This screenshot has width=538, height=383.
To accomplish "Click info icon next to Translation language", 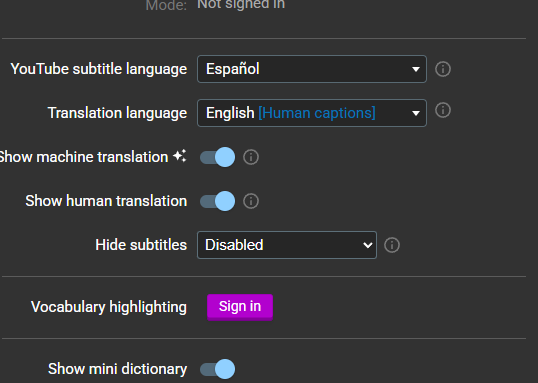I will coord(443,110).
